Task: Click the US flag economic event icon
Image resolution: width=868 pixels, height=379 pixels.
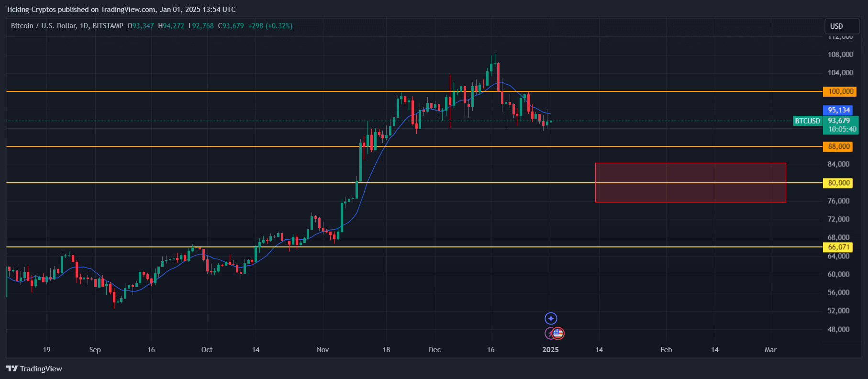Action: pos(558,333)
